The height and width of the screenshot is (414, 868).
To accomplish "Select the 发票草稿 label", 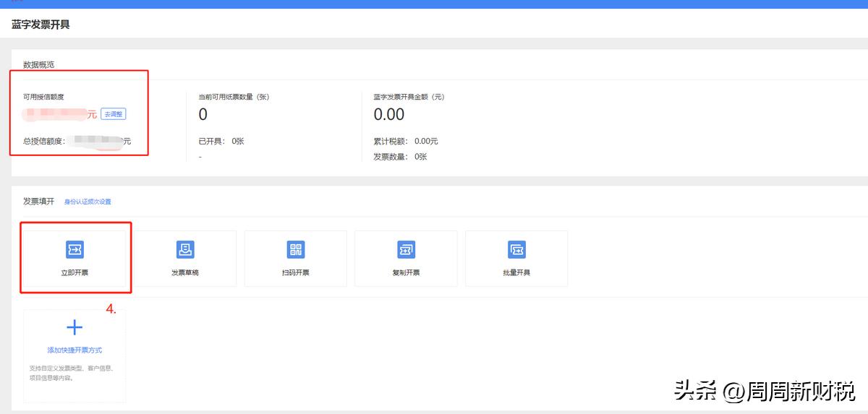I will tap(185, 272).
